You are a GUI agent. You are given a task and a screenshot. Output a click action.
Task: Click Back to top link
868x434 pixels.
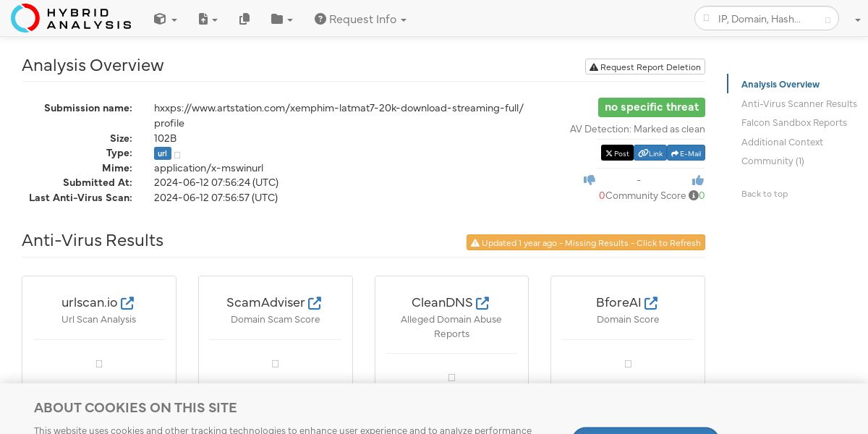765,194
